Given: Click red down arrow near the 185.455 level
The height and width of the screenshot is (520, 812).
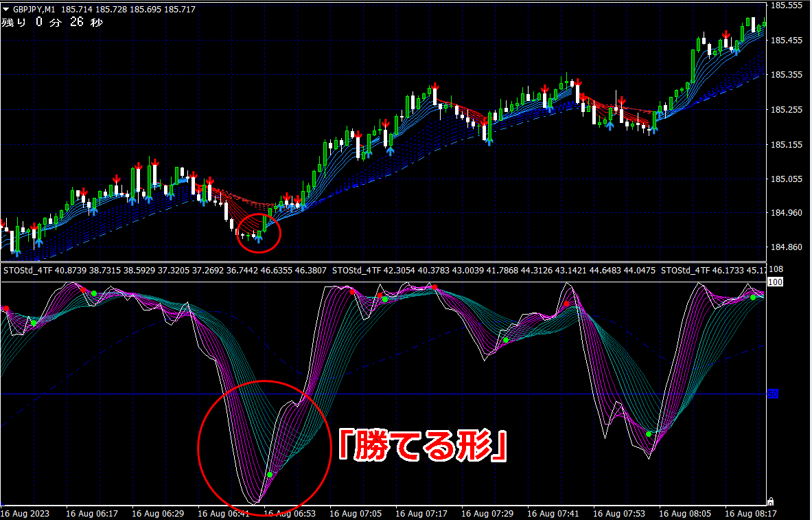Looking at the screenshot, I should 727,35.
